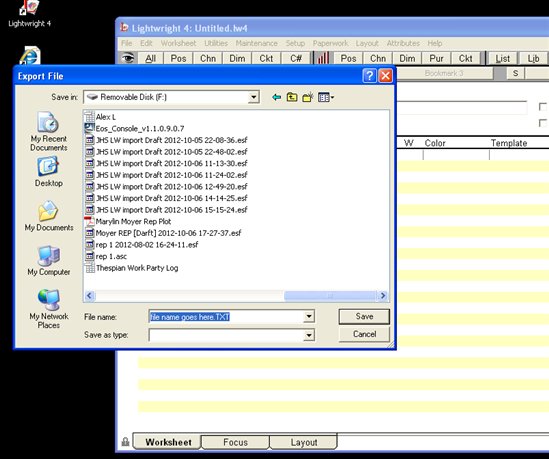Select Moyer REP [Darft] 2012-10-06 17-27-37.esf
The image size is (549, 459).
163,233
